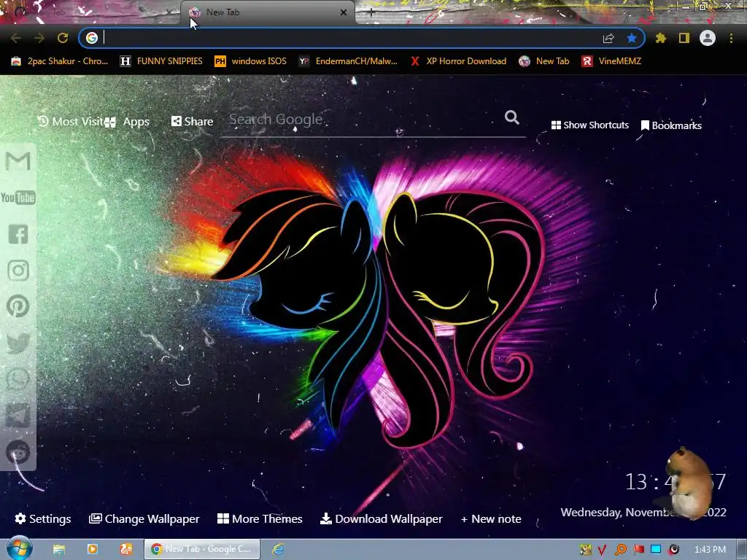Open the Bookmarks menu on the page
Viewport: 747px width, 560px height.
[671, 125]
